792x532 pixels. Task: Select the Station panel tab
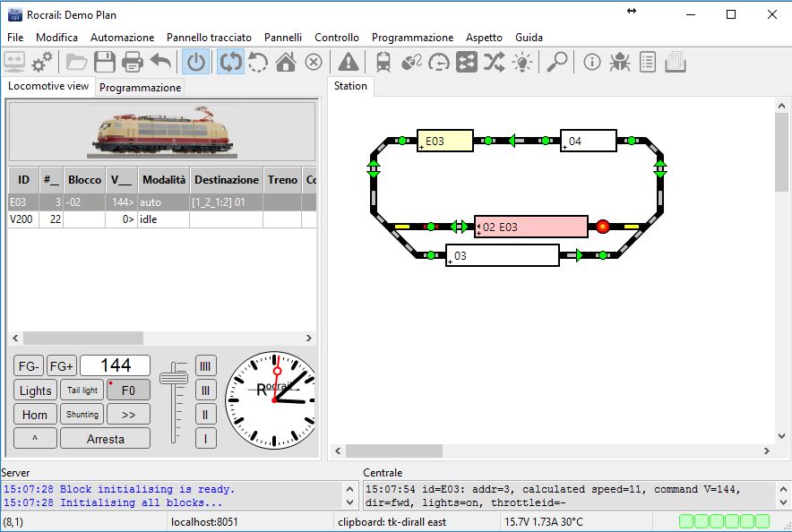coord(350,86)
